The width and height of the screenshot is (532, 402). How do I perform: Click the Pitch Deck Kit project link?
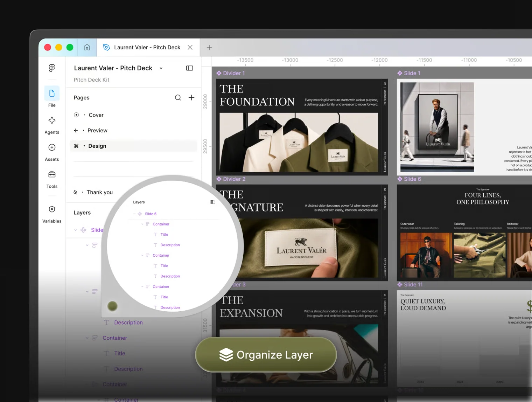91,80
